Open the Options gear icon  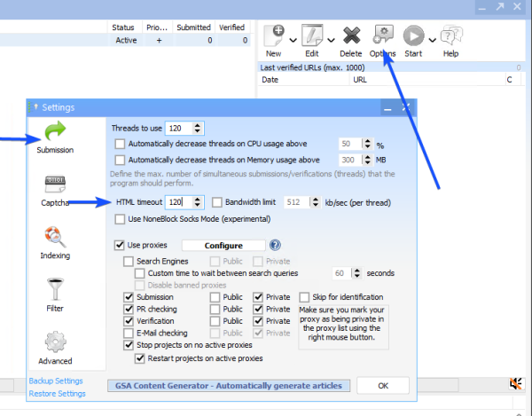tap(383, 35)
